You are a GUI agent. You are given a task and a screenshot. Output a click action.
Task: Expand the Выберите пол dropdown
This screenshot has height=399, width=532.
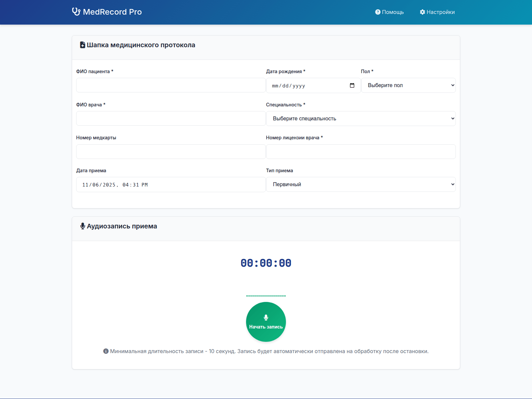(408, 85)
